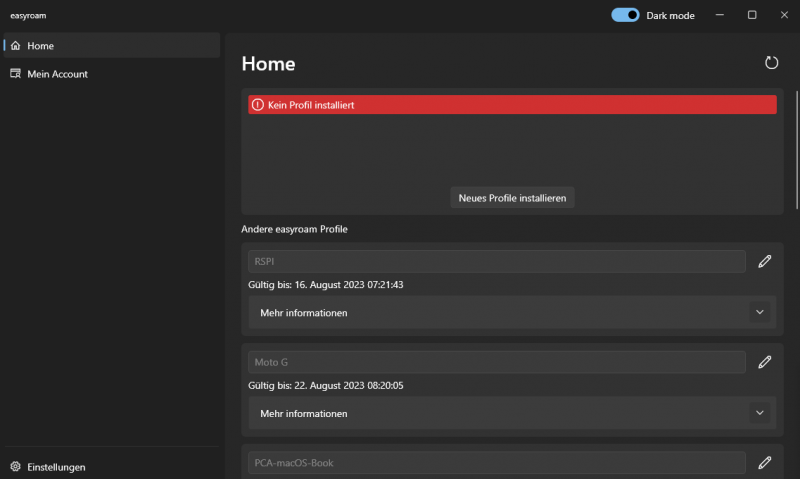Expand Mehr informationen under RSPI profile

(x=512, y=312)
